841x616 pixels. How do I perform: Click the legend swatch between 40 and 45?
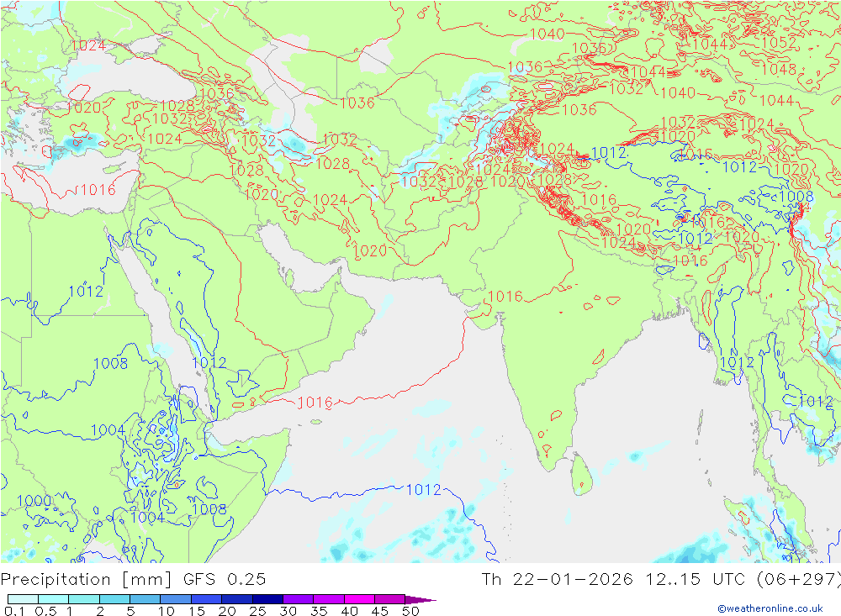click(359, 599)
